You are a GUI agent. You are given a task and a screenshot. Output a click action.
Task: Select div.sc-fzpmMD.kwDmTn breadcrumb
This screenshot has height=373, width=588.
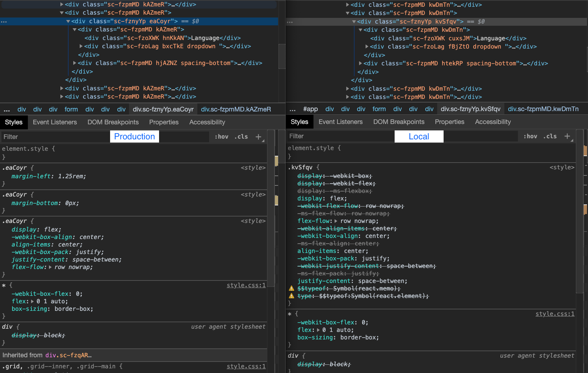[x=543, y=109]
